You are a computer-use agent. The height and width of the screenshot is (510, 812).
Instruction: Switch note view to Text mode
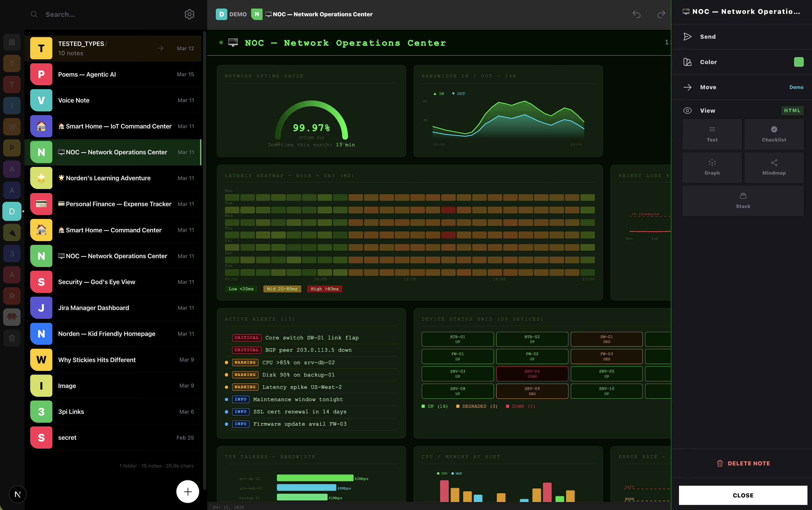(x=712, y=134)
